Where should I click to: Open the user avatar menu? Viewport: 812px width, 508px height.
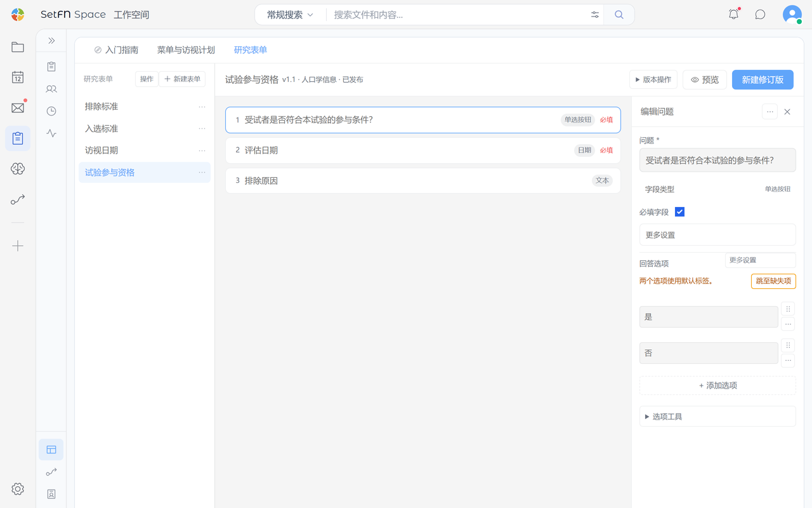coord(792,15)
